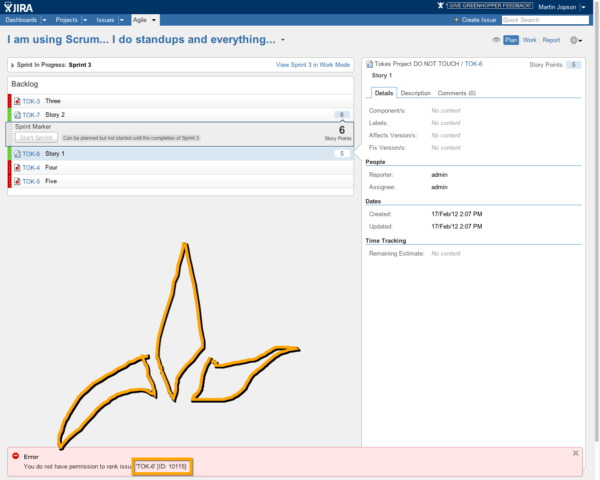Click the bug icon next to TOK-3
The height and width of the screenshot is (480, 600).
tap(17, 101)
